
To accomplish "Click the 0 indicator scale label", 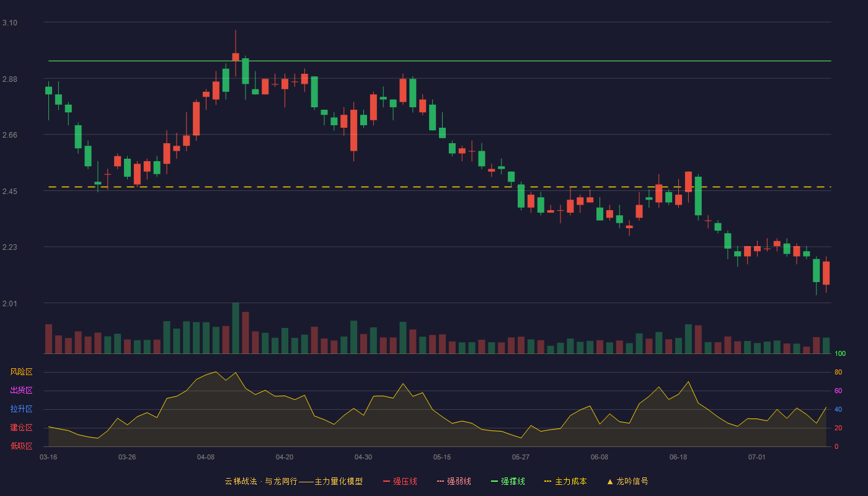I will (x=836, y=447).
